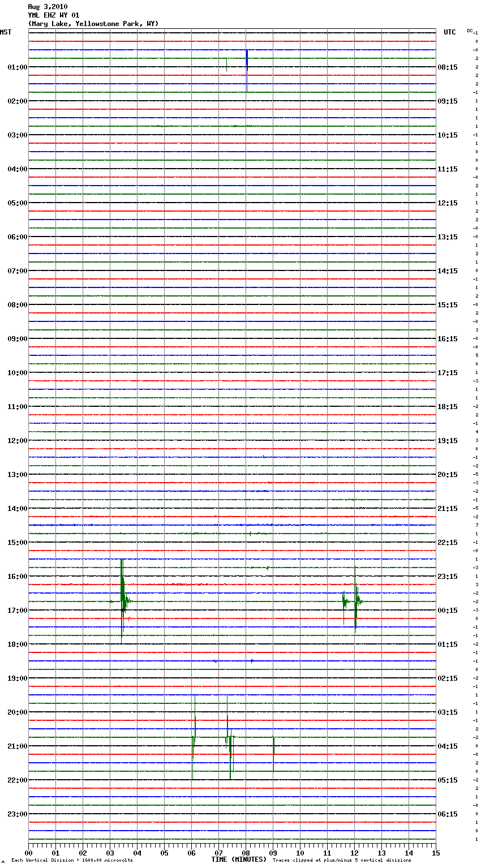Viewport: 481px width, 868px height.
Task: Click the green spike at minute 9 near 21:00
Action: [273, 754]
